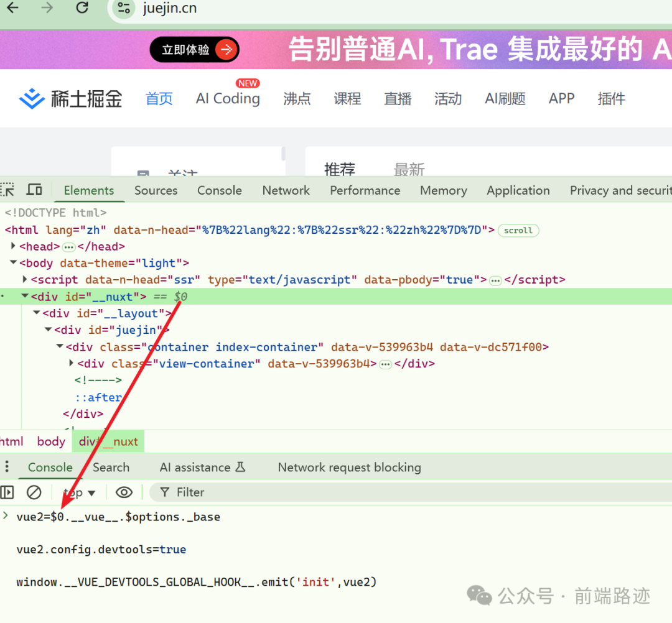The image size is (672, 623).
Task: Switch to the 推荐 feed tab
Action: point(340,170)
